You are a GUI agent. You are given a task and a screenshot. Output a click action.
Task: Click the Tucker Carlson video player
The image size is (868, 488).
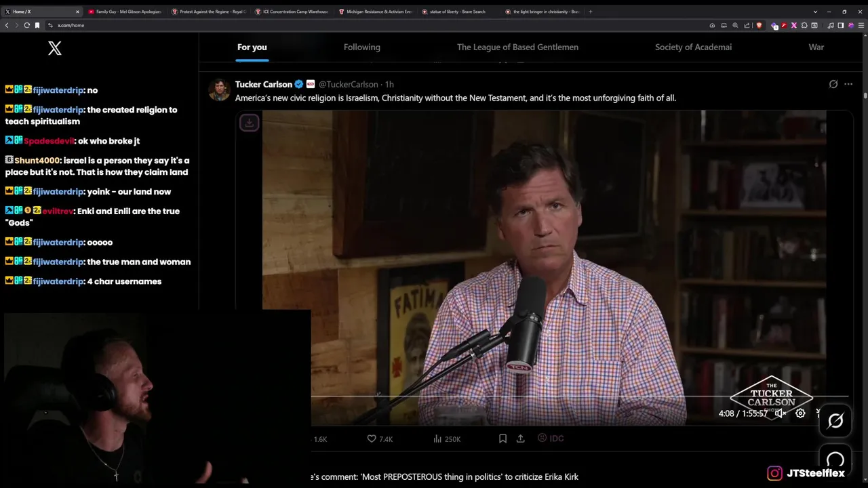[x=544, y=268]
